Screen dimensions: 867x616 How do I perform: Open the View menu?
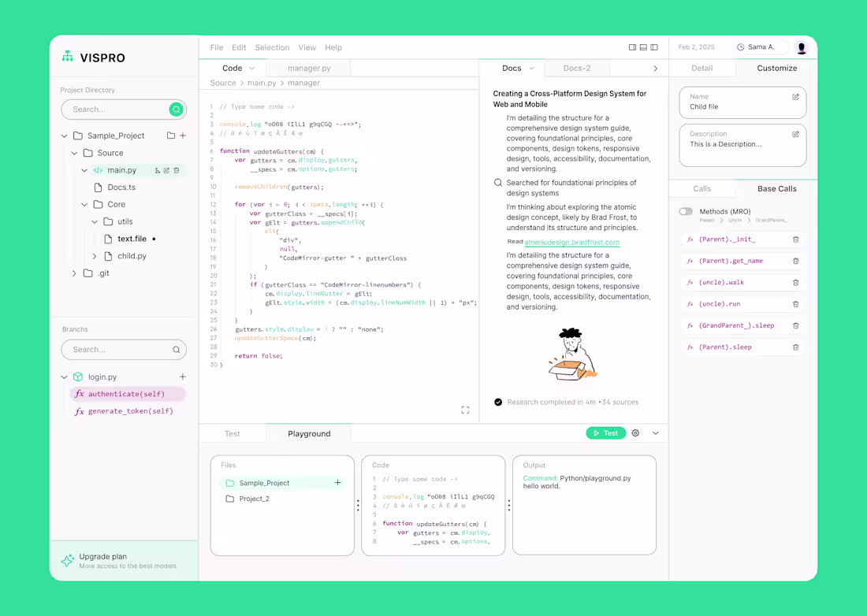(x=307, y=47)
